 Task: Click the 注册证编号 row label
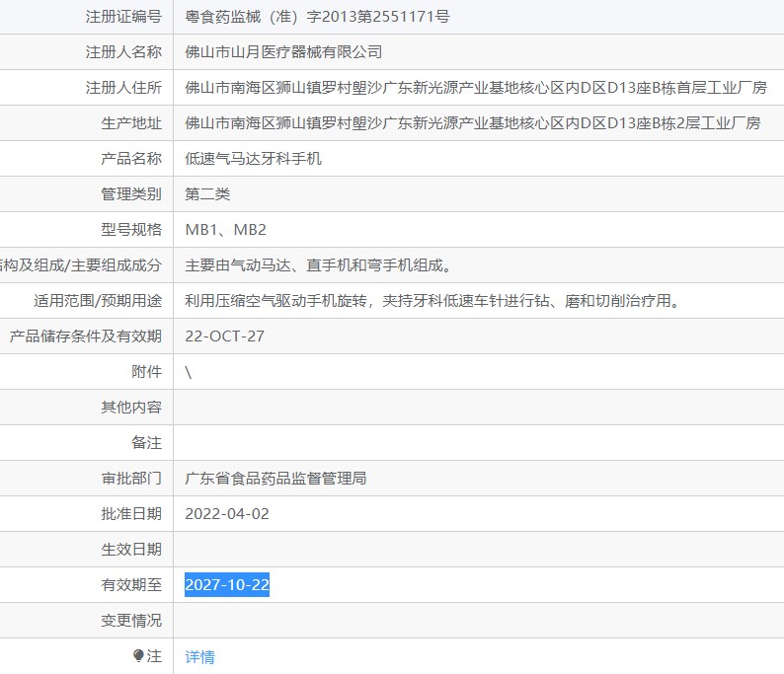coord(123,17)
